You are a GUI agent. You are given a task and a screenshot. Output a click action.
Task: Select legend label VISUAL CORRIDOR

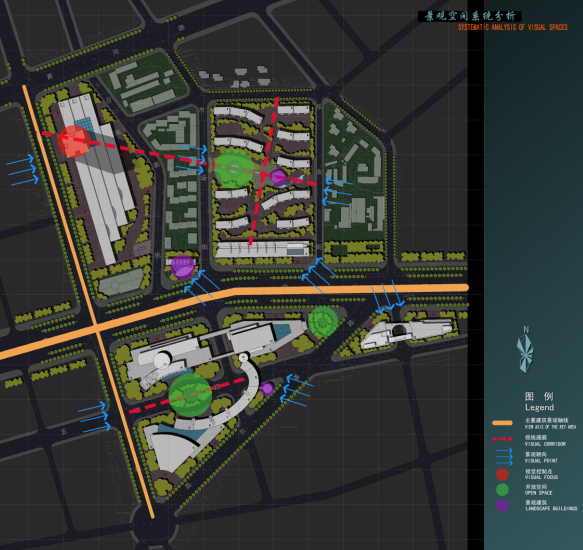pos(545,444)
